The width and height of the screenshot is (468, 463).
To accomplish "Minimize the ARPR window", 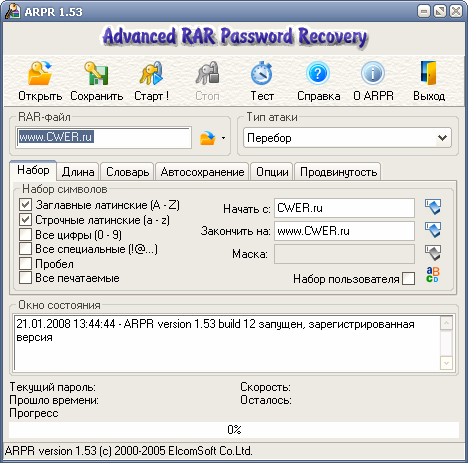I will click(424, 11).
